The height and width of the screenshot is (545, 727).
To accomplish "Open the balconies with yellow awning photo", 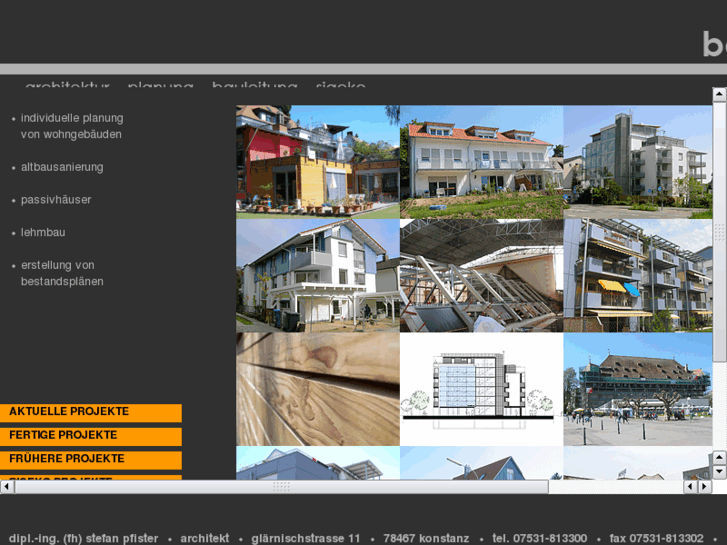I will (x=638, y=276).
